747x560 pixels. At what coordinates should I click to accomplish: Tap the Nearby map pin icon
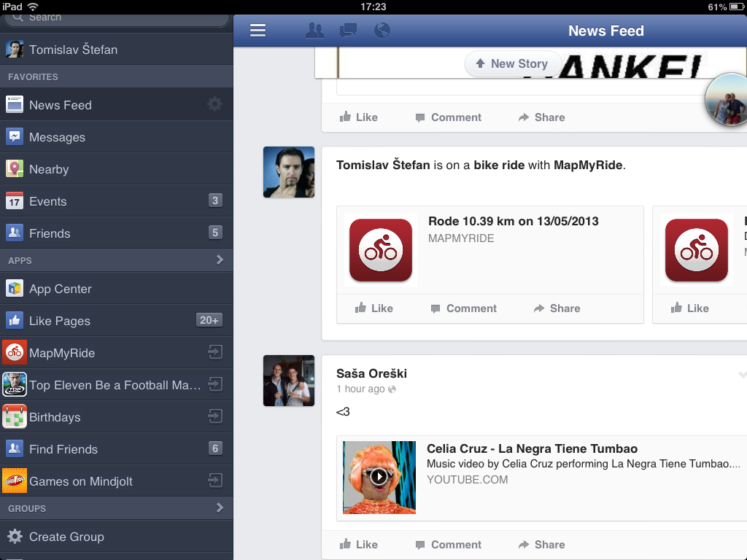(x=15, y=168)
